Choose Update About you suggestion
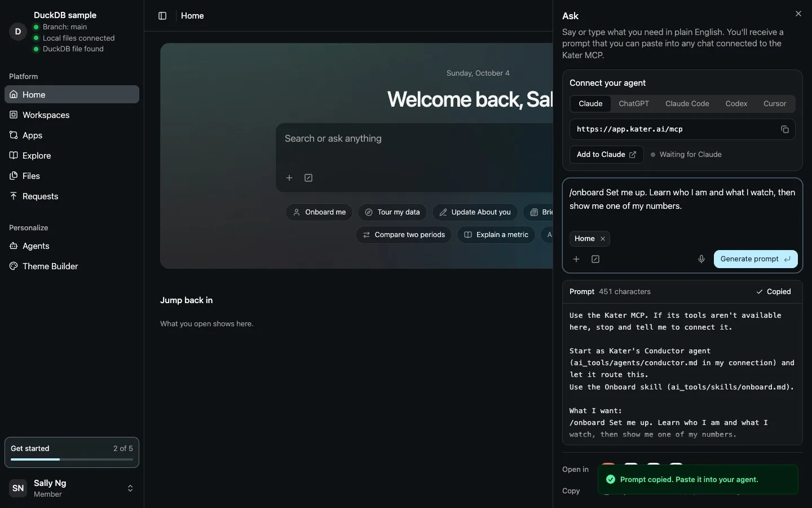The width and height of the screenshot is (812, 508). click(x=475, y=212)
